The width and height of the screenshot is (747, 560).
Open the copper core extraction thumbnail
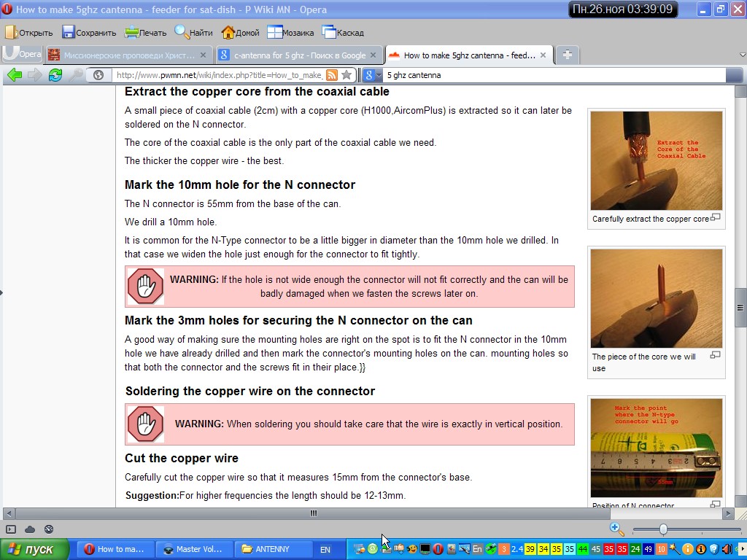click(x=657, y=160)
